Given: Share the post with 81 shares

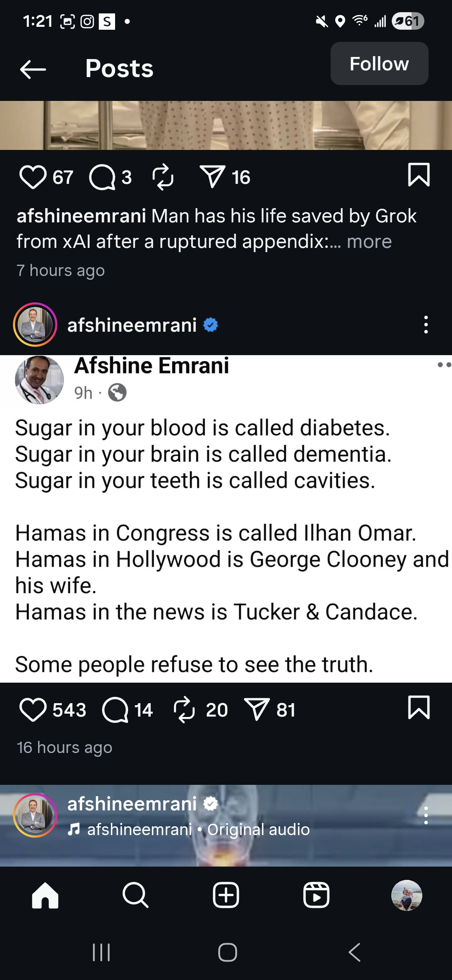Looking at the screenshot, I should [x=257, y=709].
